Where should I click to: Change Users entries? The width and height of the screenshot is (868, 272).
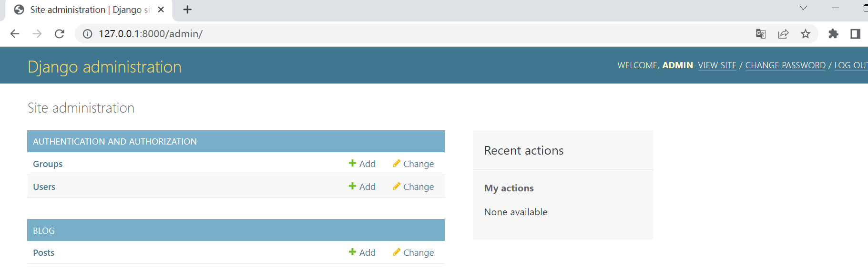point(413,187)
